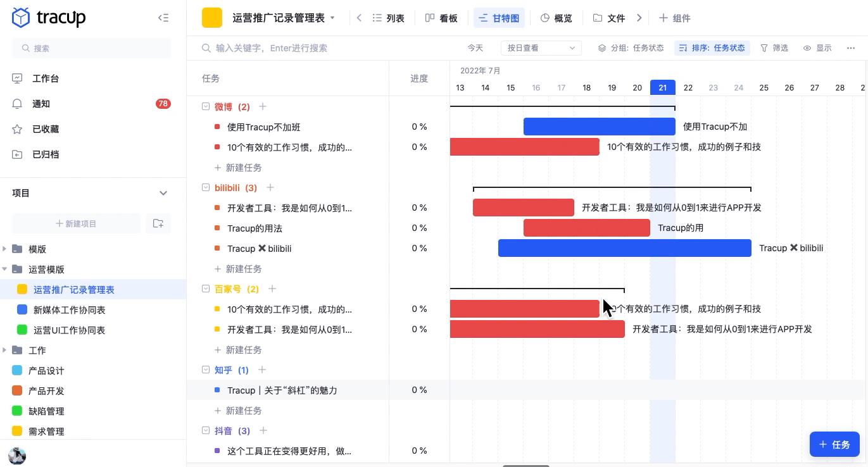The height and width of the screenshot is (467, 868).
Task: Click the new folder icon
Action: coord(158,223)
